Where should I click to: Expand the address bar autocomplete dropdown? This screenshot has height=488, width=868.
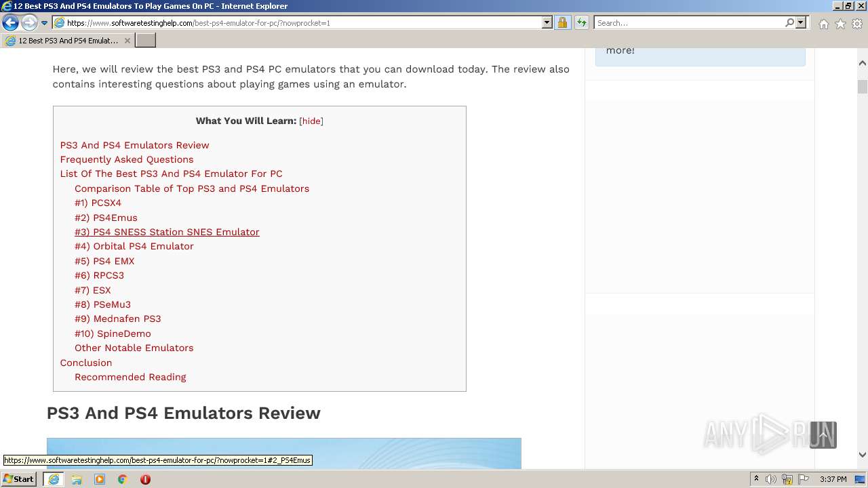point(547,22)
